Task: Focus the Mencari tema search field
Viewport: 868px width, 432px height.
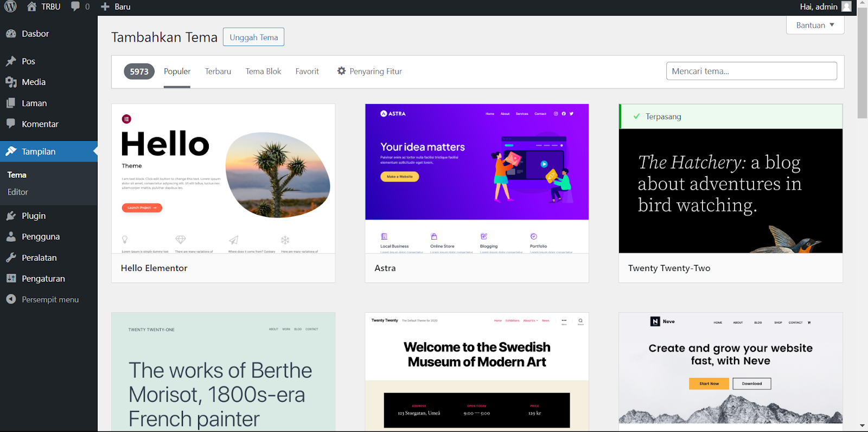Action: coord(751,71)
